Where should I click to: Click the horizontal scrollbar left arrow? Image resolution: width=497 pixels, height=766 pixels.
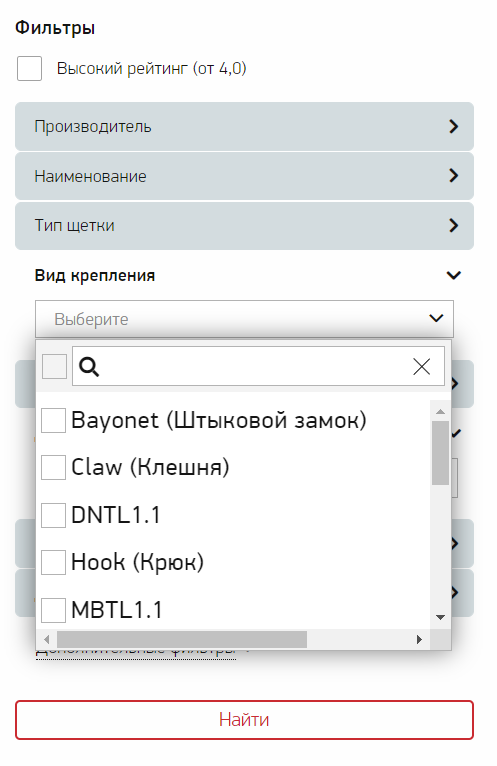[47, 639]
